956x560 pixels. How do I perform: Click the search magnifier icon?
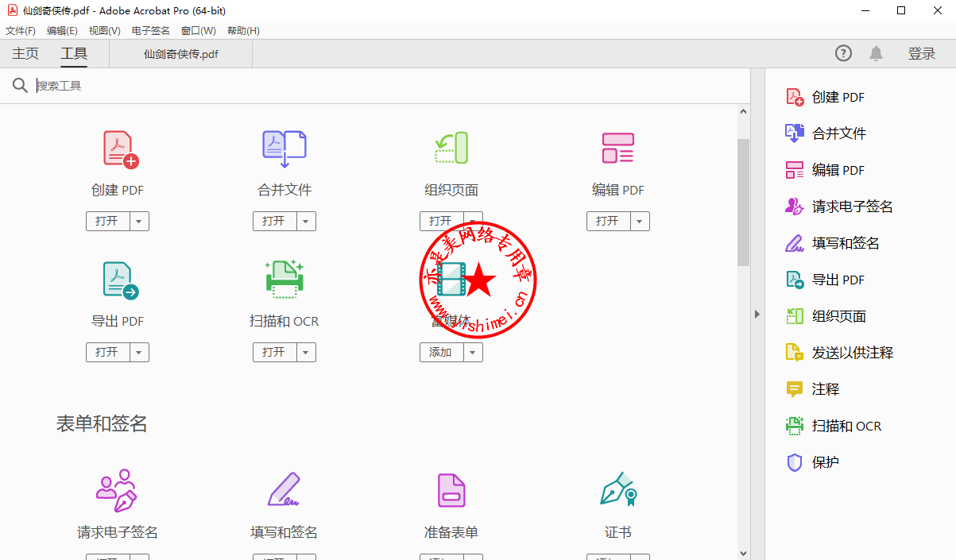(20, 85)
